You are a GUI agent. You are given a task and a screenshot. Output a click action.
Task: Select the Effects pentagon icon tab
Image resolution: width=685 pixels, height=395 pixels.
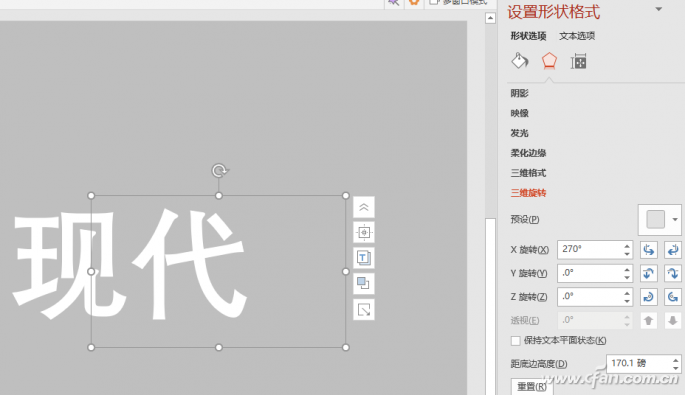(549, 61)
